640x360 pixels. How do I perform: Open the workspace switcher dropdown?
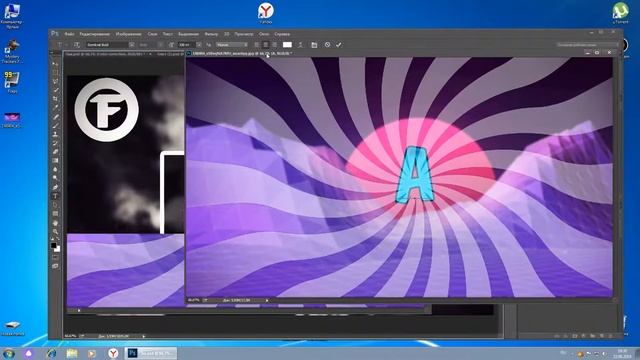click(587, 45)
